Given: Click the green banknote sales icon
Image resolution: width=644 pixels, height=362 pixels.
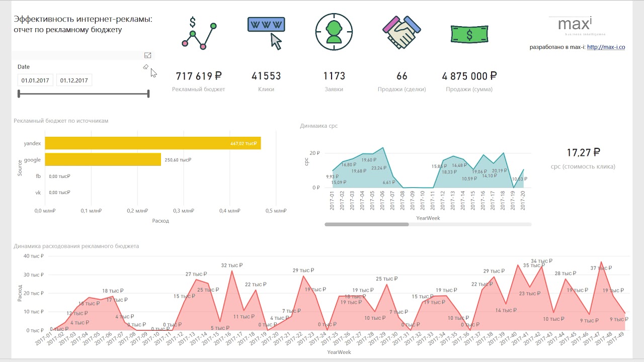Looking at the screenshot, I should coord(469,34).
